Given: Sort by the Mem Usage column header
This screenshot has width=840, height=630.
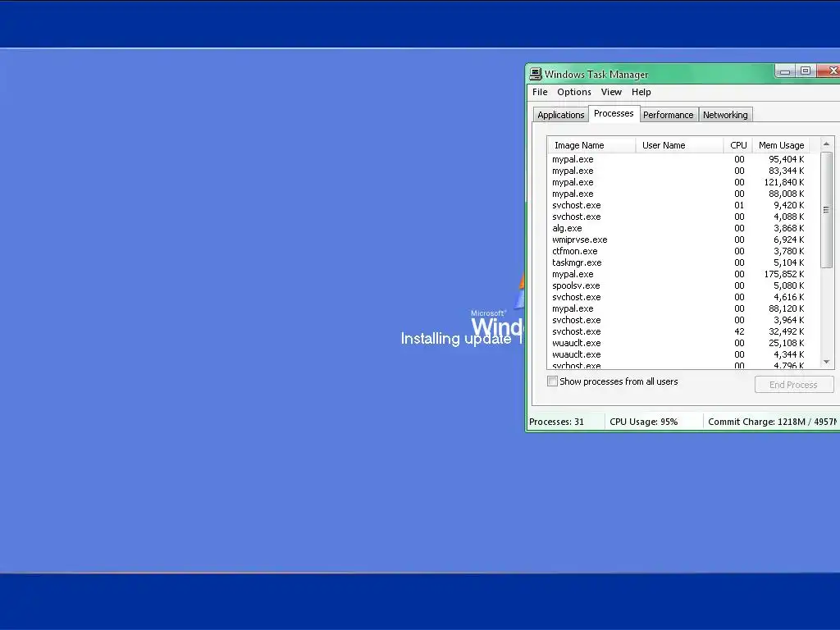Looking at the screenshot, I should [x=781, y=145].
